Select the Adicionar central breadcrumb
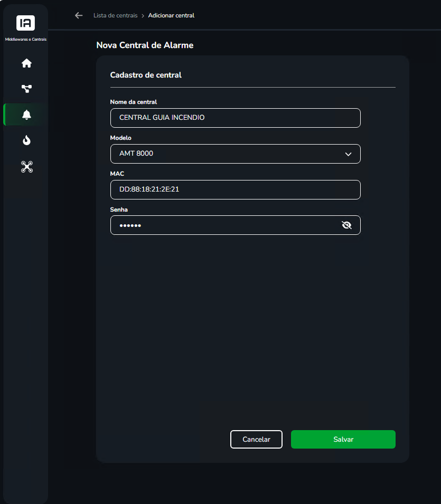Screen dimensions: 441x504 pyautogui.click(x=171, y=15)
